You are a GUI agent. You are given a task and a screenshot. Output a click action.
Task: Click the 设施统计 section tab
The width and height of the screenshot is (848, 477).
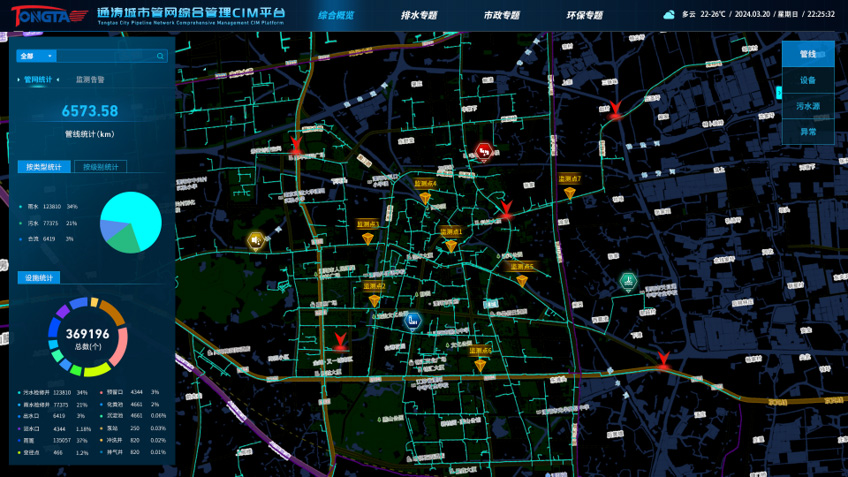click(39, 277)
